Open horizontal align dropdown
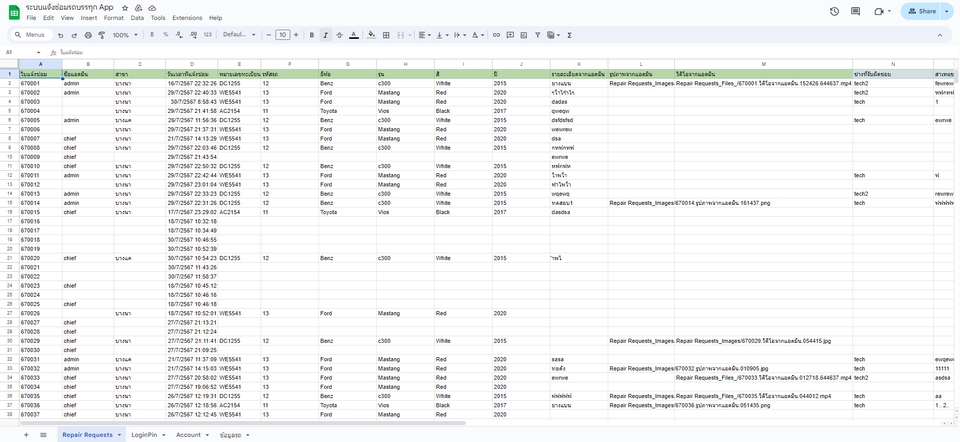The height and width of the screenshot is (442, 960). click(x=425, y=35)
